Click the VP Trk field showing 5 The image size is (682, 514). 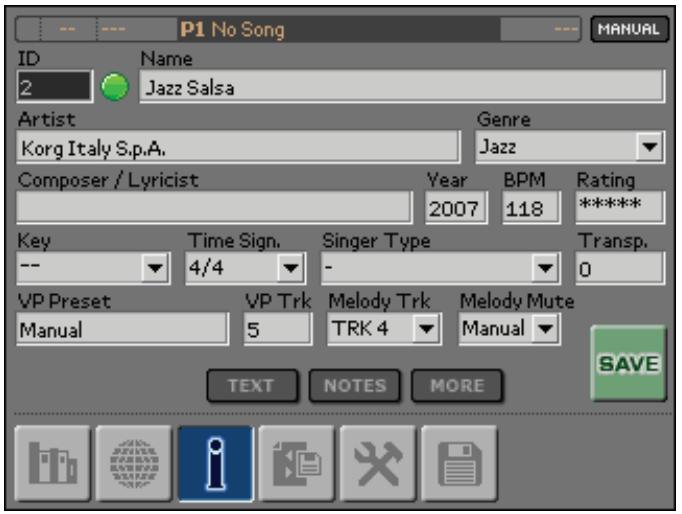point(278,329)
